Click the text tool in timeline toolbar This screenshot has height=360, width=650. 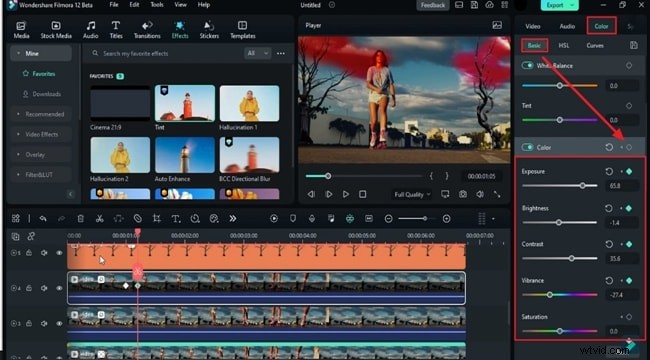coord(176,219)
